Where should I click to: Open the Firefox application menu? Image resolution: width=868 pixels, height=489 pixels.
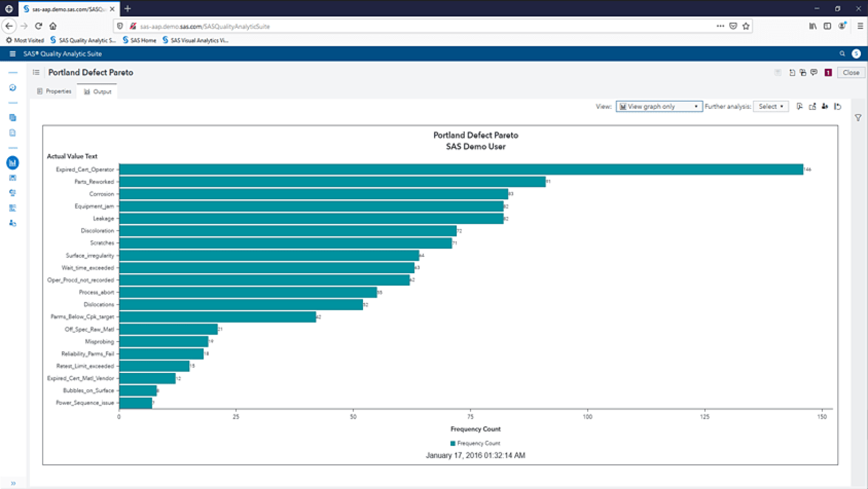click(x=860, y=26)
